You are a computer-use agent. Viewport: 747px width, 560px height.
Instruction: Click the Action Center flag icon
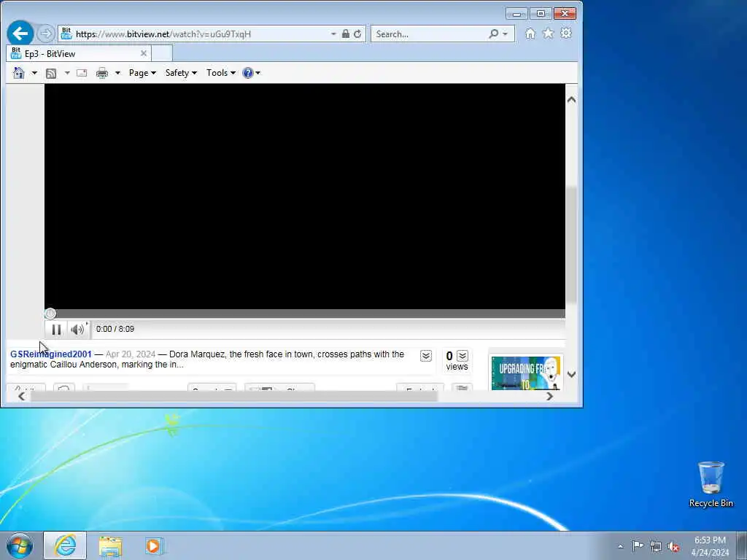[638, 546]
